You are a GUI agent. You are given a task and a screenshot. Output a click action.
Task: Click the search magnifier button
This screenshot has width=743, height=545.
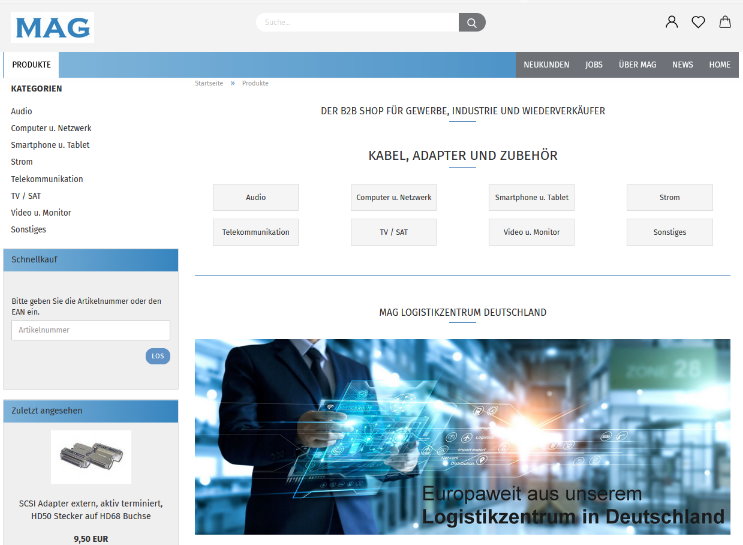[472, 22]
